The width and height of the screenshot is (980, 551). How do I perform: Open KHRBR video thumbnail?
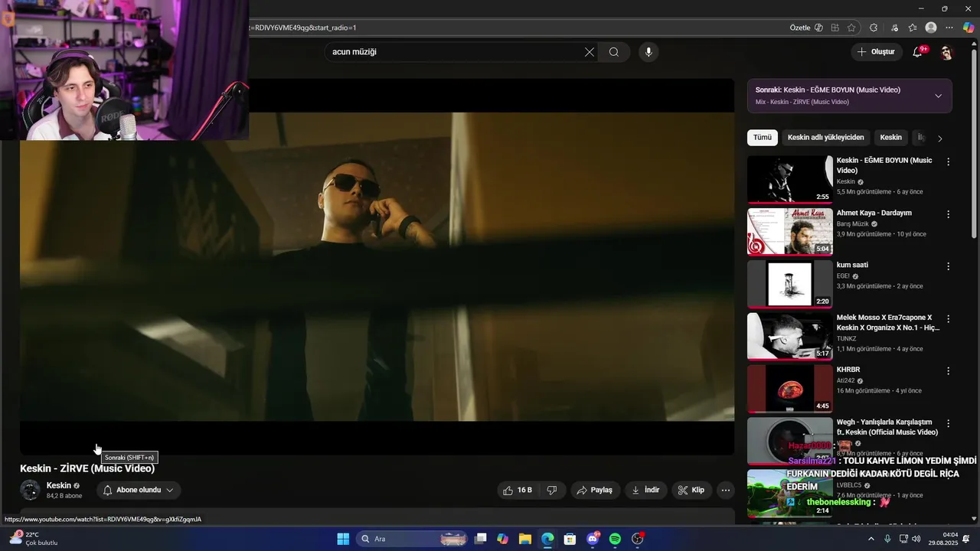tap(789, 389)
